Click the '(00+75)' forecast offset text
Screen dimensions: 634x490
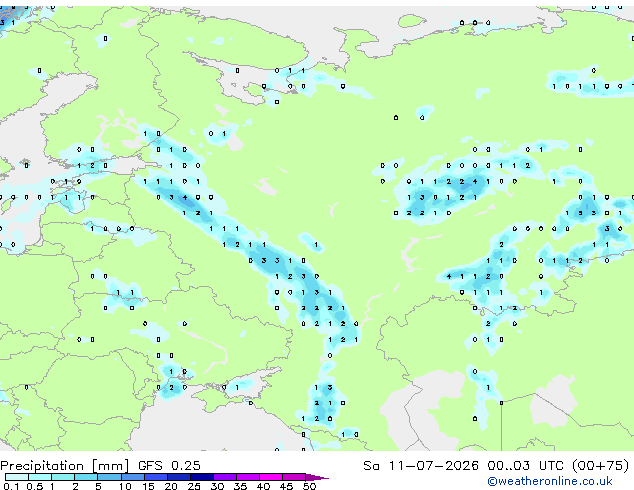pyautogui.click(x=600, y=465)
